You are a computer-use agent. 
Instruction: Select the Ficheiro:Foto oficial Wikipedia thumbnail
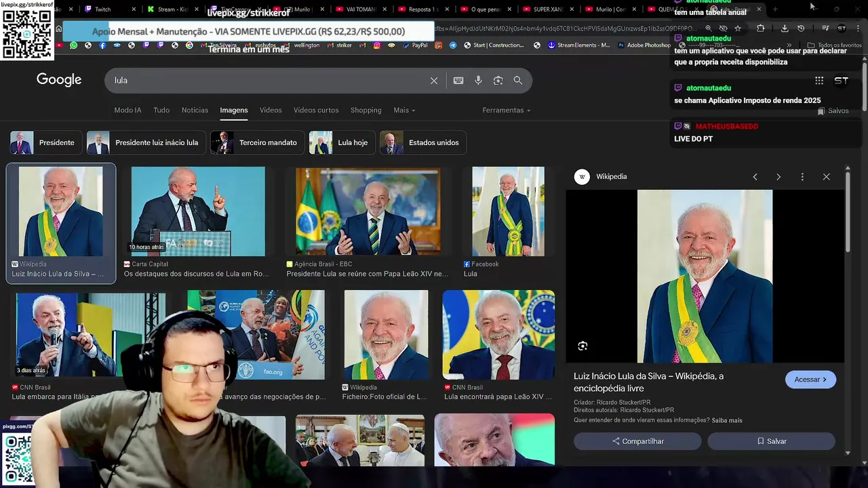coord(386,335)
